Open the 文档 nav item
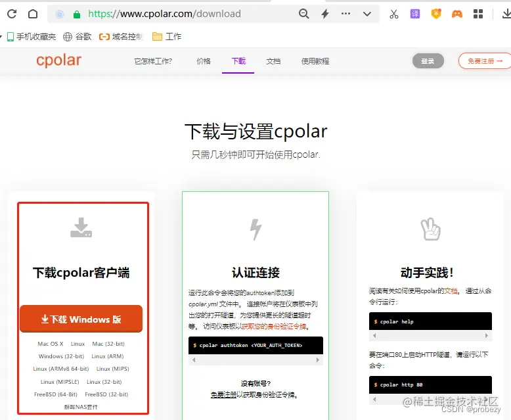Image resolution: width=511 pixels, height=420 pixels. point(273,61)
